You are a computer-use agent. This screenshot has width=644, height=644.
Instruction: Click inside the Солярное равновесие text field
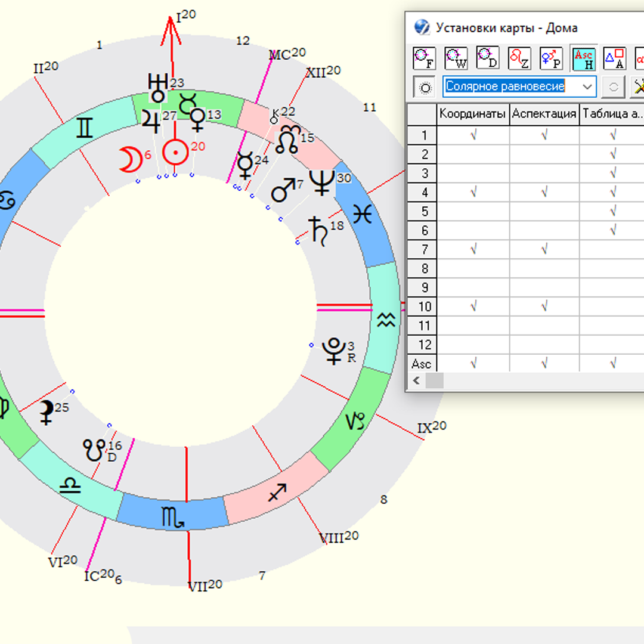512,86
